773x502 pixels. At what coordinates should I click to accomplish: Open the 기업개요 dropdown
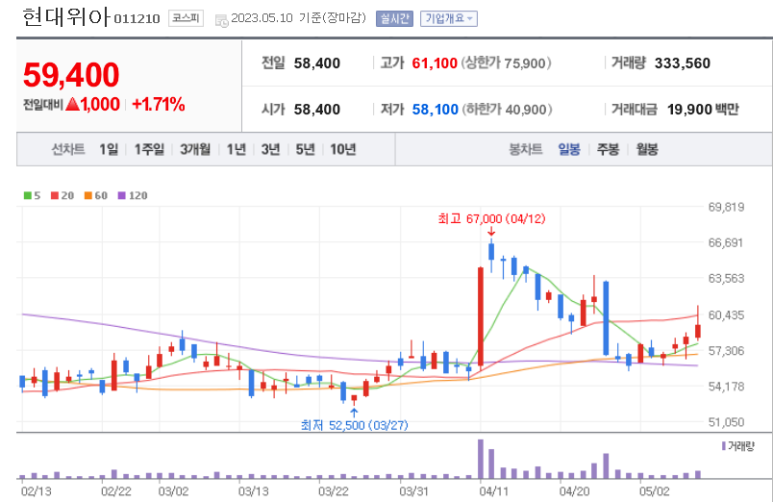pos(449,19)
